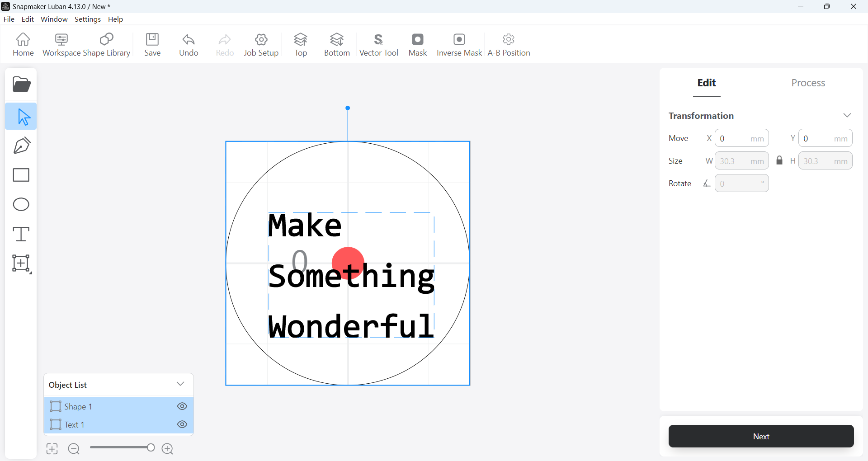Click the Move Y input field
Screen dimensions: 868x461
(826, 138)
